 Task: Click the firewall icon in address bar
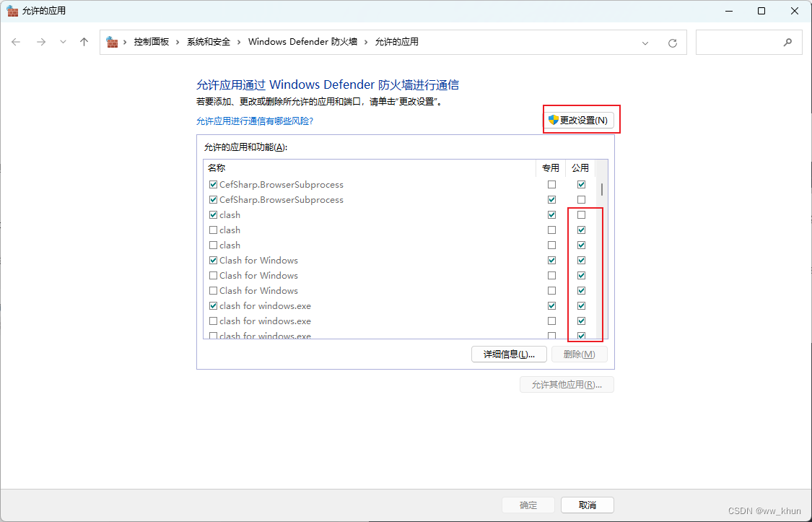point(112,42)
